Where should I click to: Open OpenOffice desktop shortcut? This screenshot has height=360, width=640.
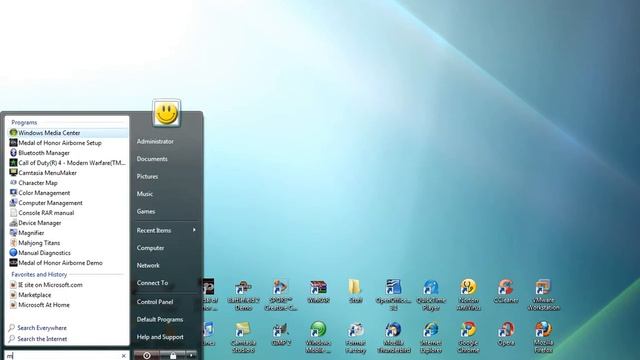pyautogui.click(x=393, y=295)
